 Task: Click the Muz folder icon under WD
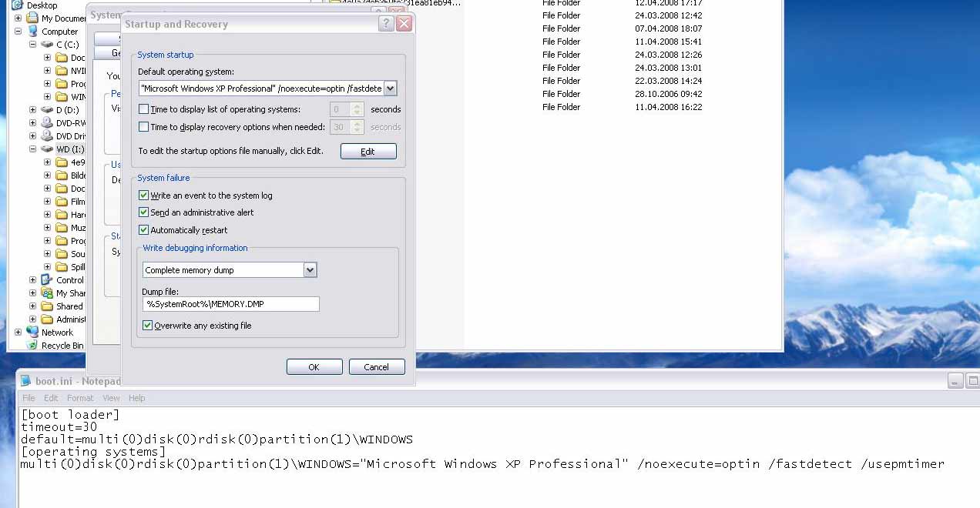tap(62, 228)
